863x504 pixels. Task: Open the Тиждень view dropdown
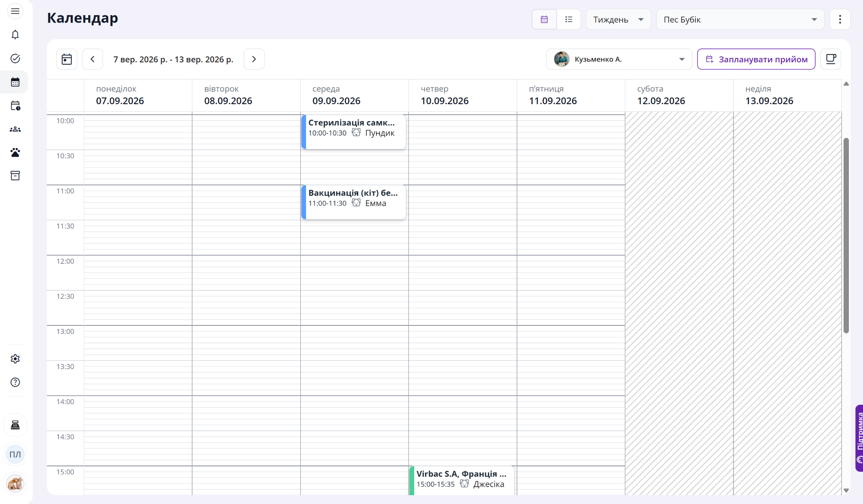(618, 20)
